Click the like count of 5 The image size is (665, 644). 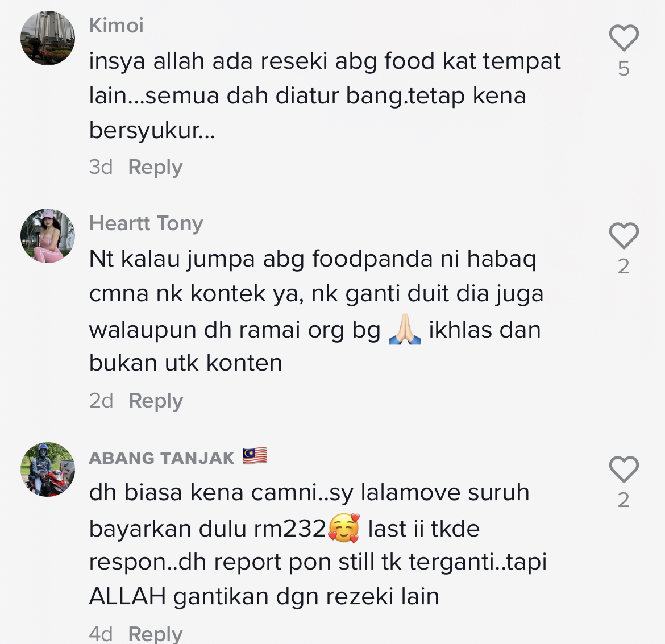pyautogui.click(x=624, y=68)
